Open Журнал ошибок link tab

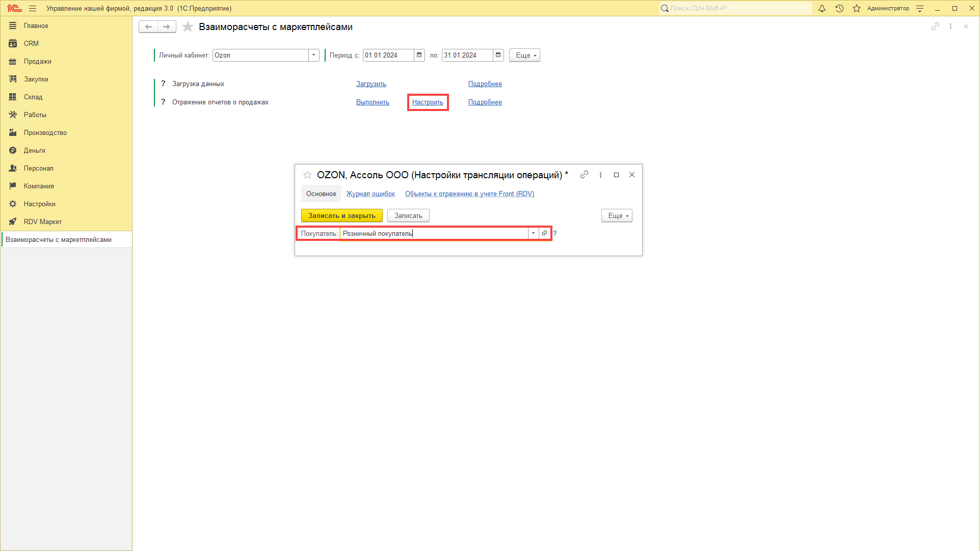[x=370, y=194]
